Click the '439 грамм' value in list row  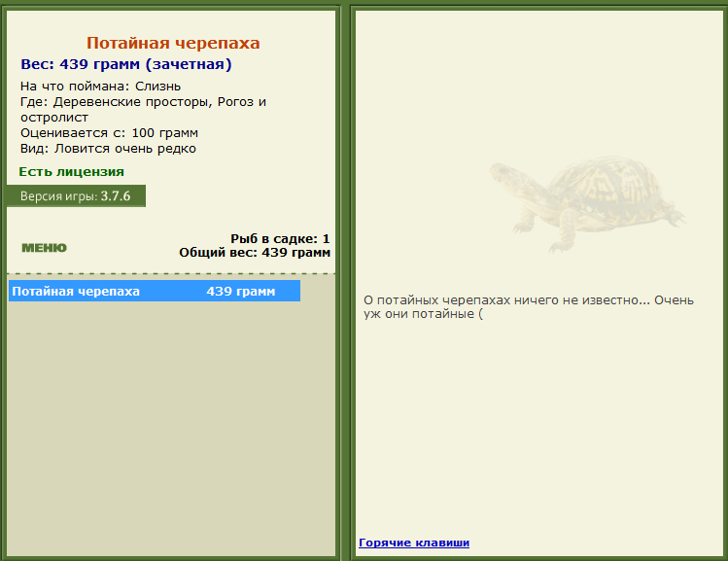pos(240,291)
